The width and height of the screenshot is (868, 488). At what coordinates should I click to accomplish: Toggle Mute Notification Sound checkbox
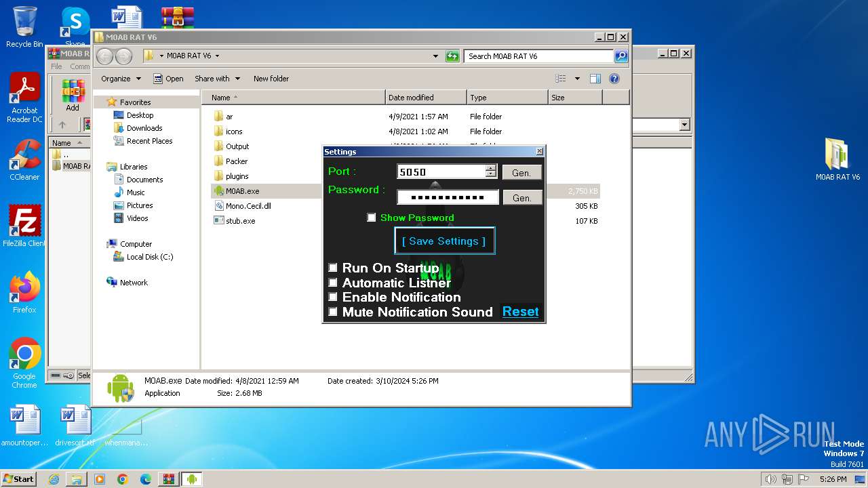click(333, 312)
